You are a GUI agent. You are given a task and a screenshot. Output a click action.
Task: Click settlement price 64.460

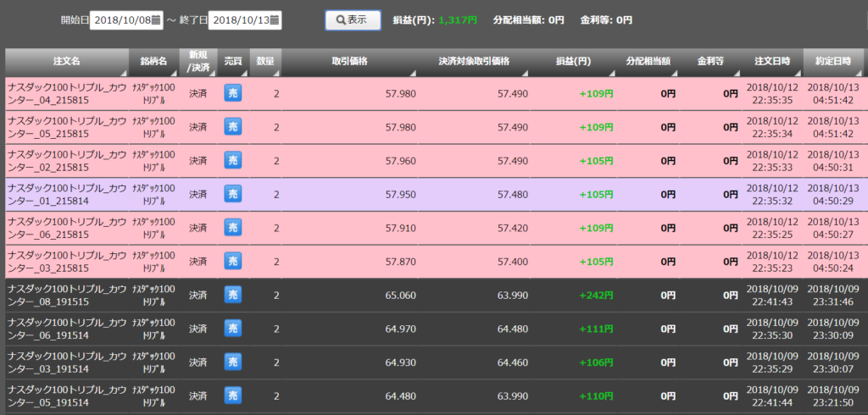513,363
